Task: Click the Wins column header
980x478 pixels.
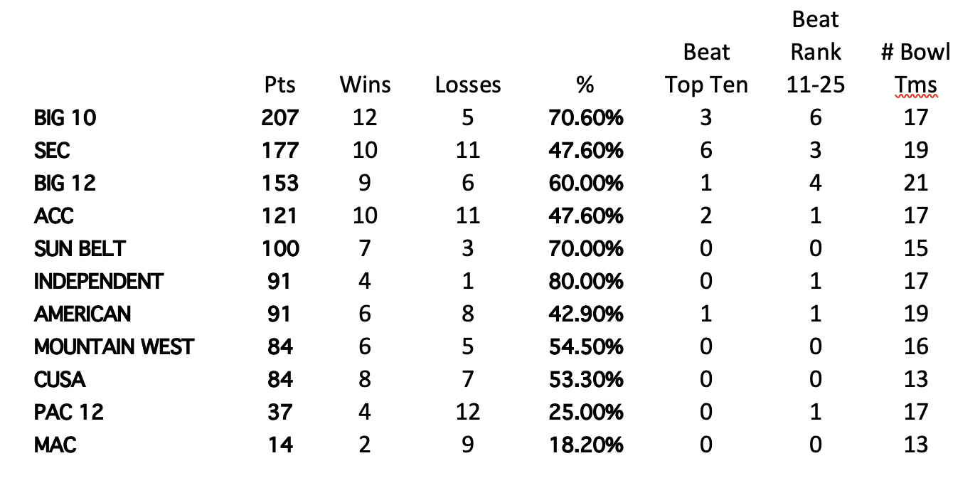Action: 365,85
